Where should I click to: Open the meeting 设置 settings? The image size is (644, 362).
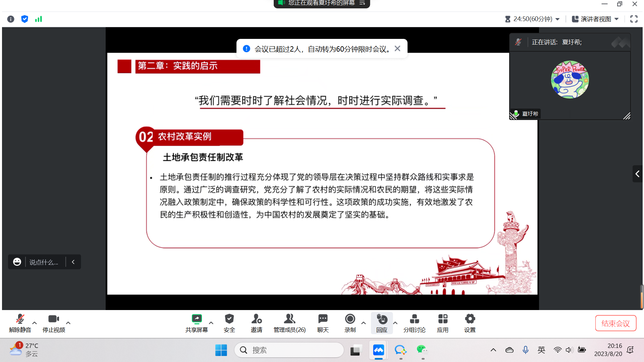pyautogui.click(x=470, y=323)
